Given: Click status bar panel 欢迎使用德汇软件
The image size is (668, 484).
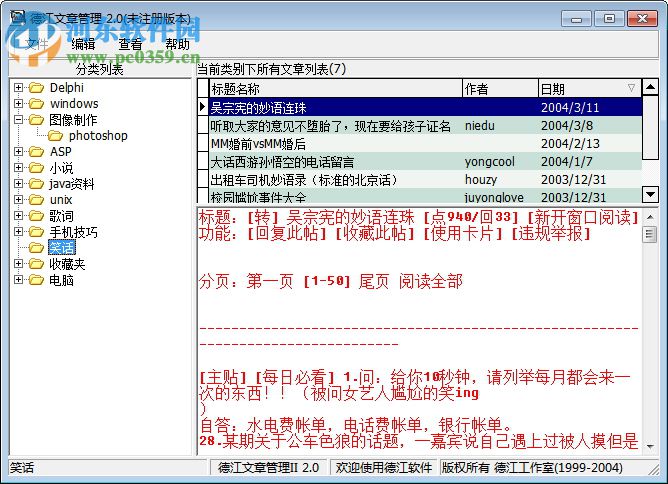Looking at the screenshot, I should [x=383, y=467].
